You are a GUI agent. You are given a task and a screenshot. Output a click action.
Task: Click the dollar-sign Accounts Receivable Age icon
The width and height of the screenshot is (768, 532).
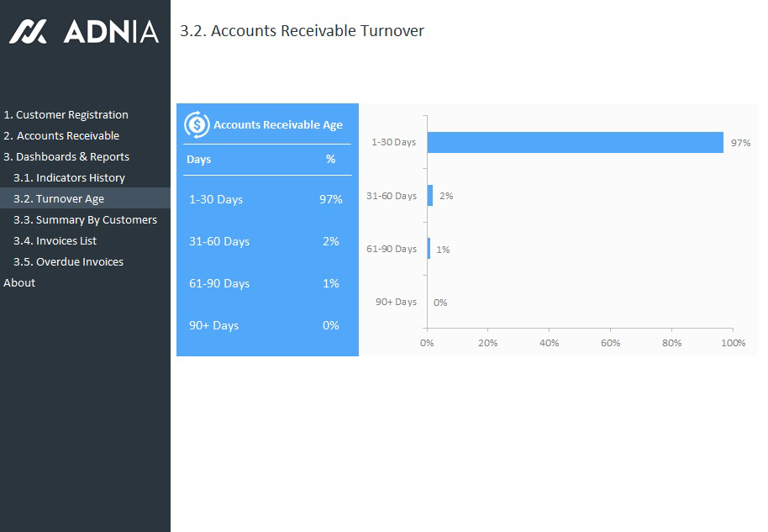[197, 124]
